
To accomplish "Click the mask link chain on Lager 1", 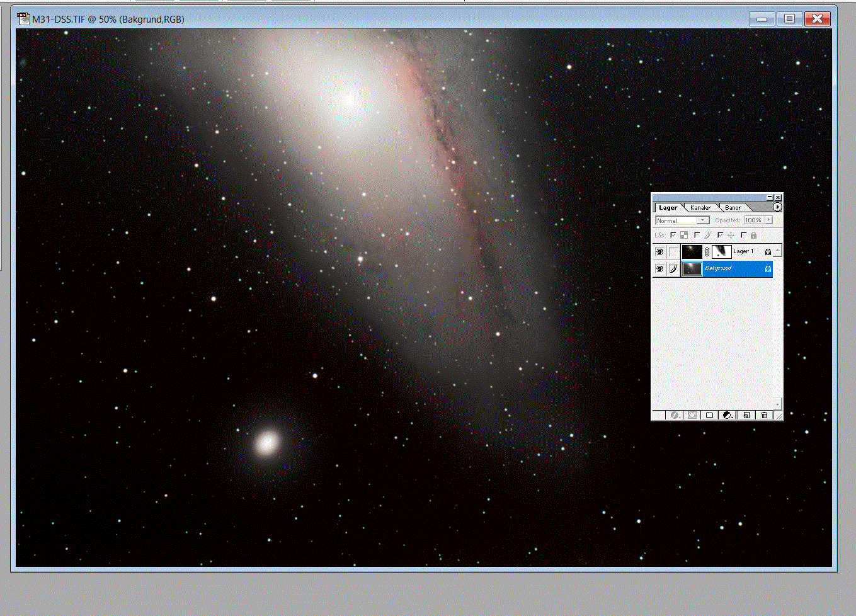I will tap(707, 252).
